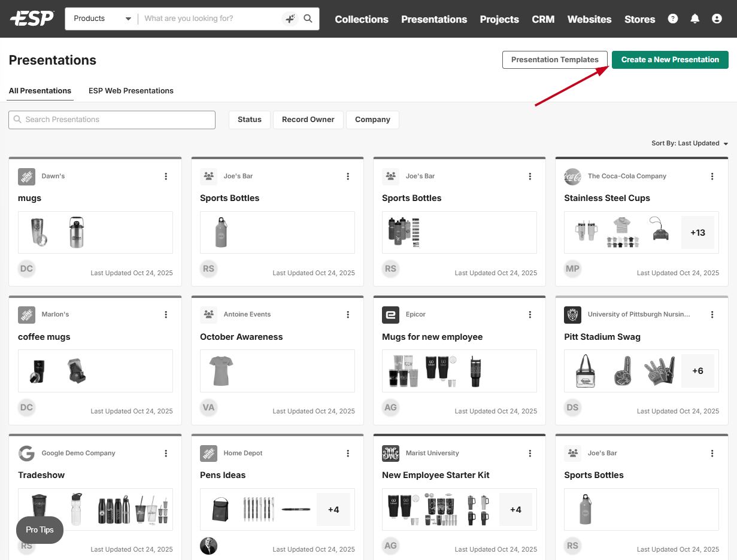Screen dimensions: 737x560
Task: Open the CRM menu item
Action: click(543, 19)
